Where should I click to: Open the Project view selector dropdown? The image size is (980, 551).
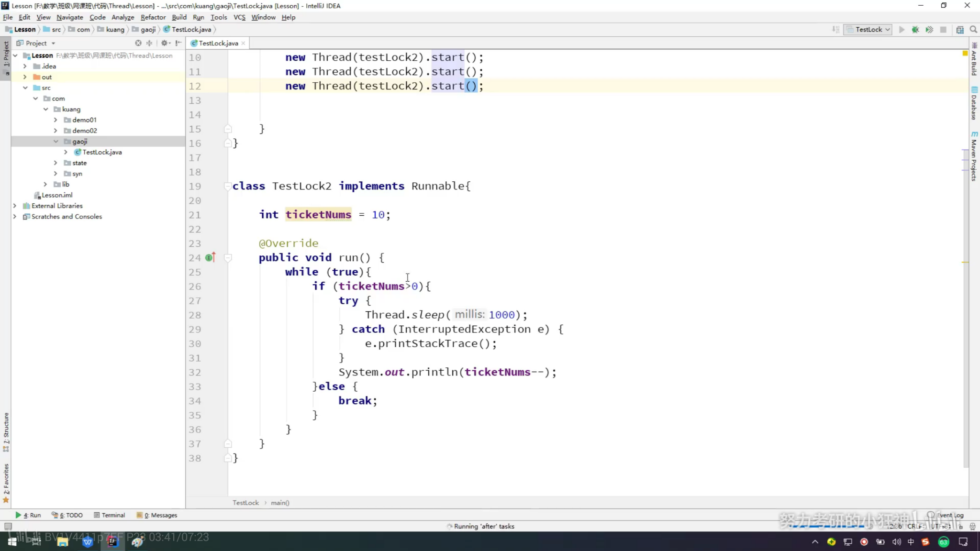click(36, 43)
